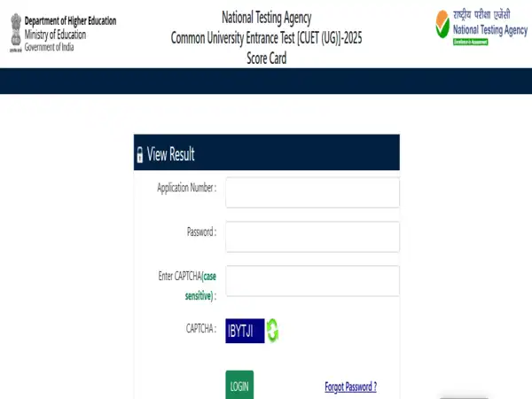Click the 'Enter CAPTCHA' label text
Image resolution: width=532 pixels, height=399 pixels.
click(x=180, y=276)
